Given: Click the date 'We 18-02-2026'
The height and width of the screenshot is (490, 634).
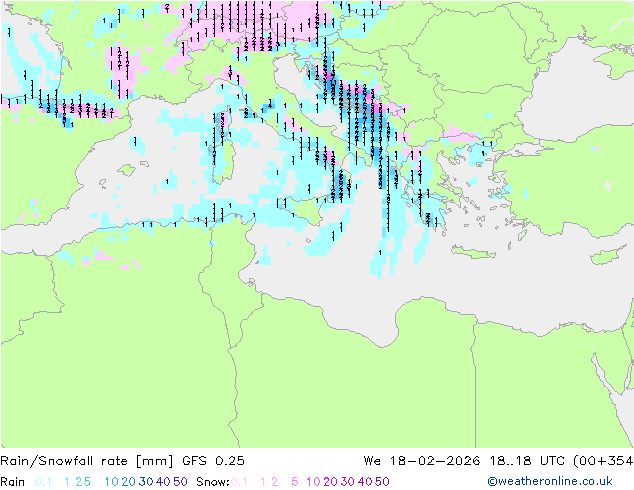Looking at the screenshot, I should click(x=422, y=461).
